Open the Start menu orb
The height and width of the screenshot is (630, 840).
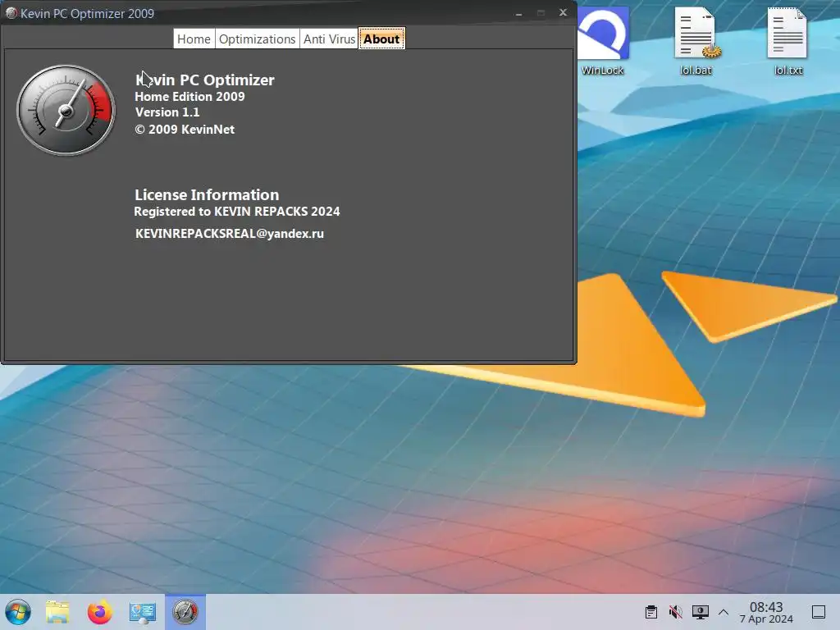[x=18, y=612]
